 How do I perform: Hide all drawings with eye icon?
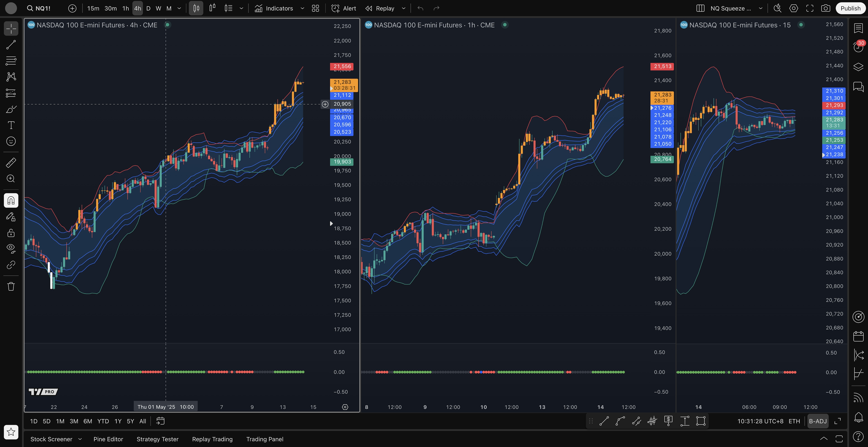tap(11, 248)
